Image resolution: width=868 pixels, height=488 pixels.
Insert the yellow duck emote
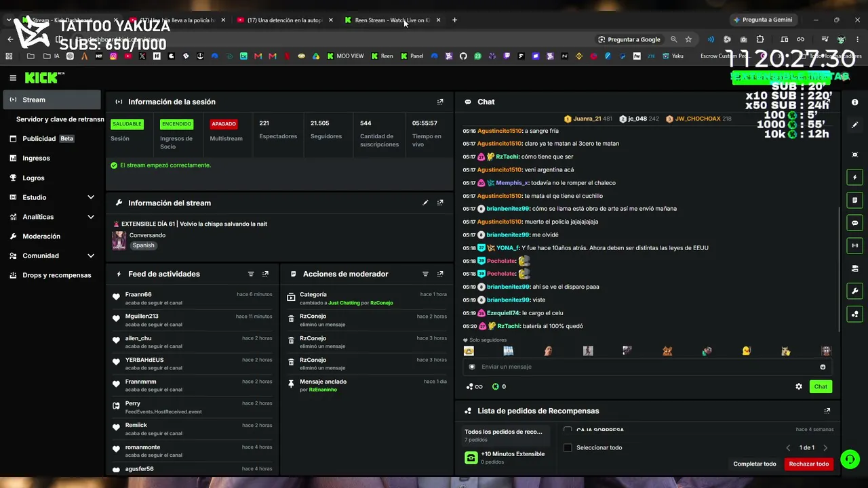click(x=747, y=350)
